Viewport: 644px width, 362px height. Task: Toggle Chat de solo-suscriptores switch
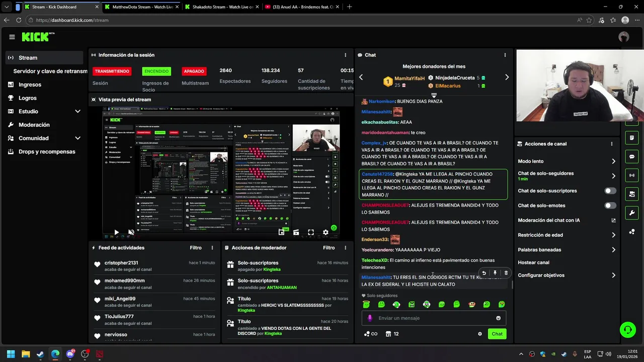pos(610,191)
